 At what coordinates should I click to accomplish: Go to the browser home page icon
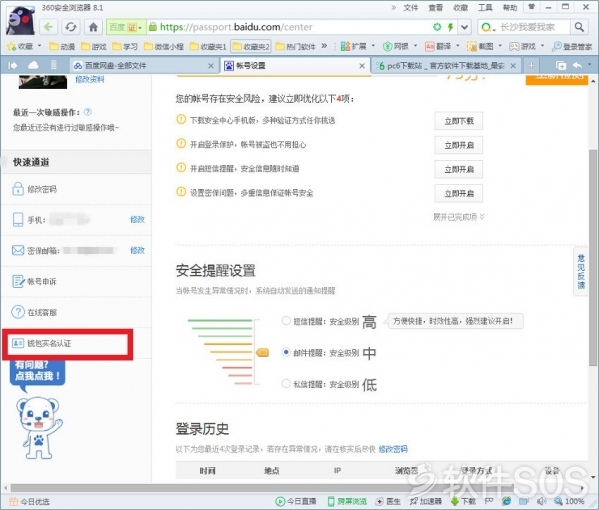click(x=93, y=27)
